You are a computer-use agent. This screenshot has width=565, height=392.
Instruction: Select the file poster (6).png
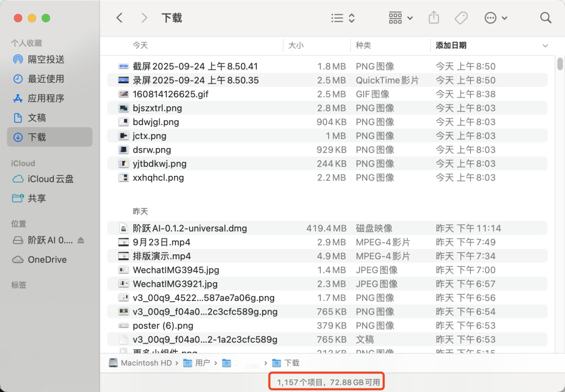(327, 326)
